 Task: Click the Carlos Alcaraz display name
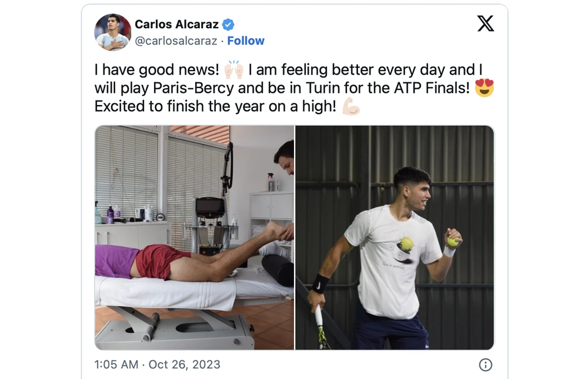click(176, 24)
